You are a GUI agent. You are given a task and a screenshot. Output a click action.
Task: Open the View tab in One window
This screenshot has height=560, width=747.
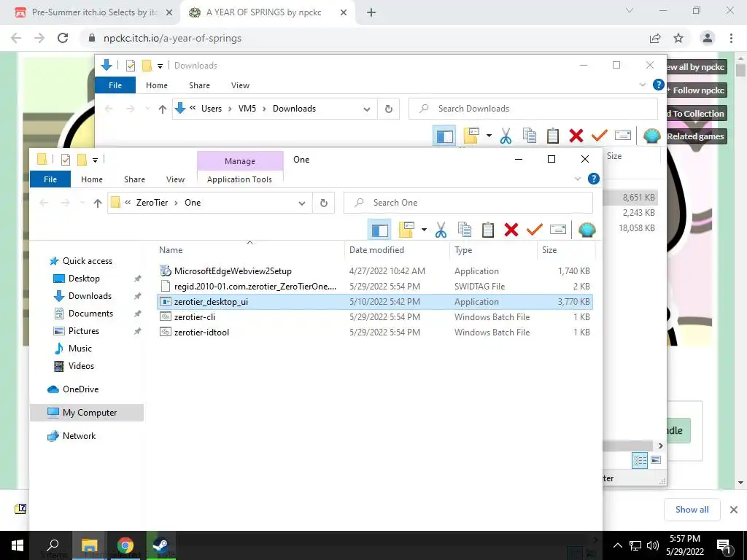[x=175, y=179]
